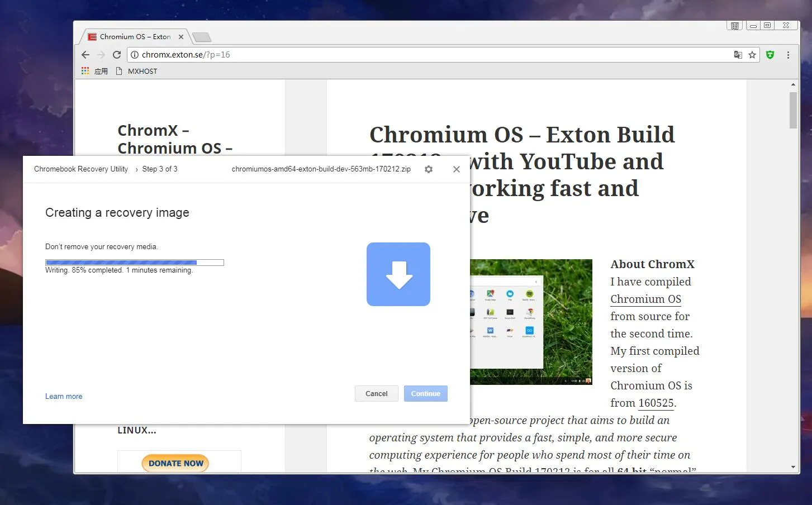
Task: Open the Chrome three-dot menu
Action: [x=788, y=55]
